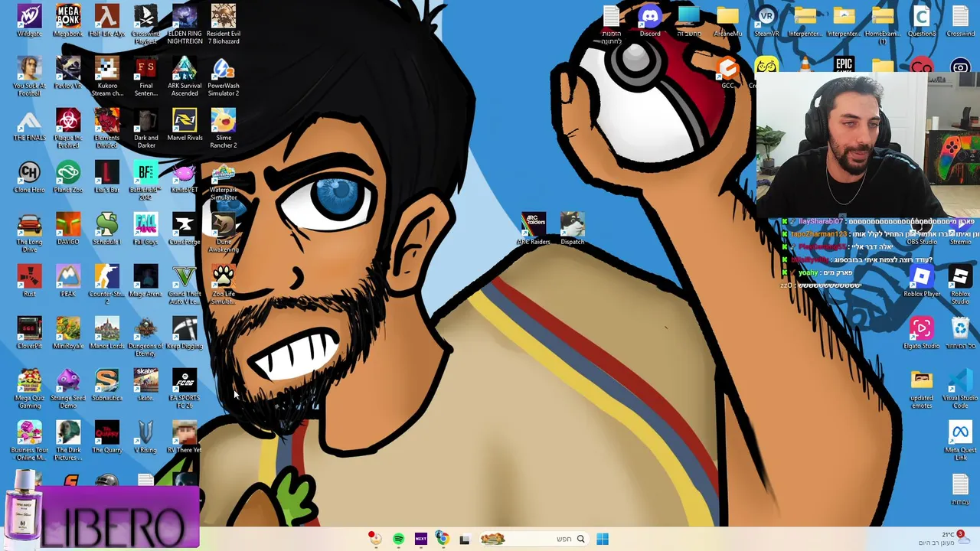The image size is (980, 551).
Task: Launch Visual Studio Code shortcut
Action: point(960,388)
